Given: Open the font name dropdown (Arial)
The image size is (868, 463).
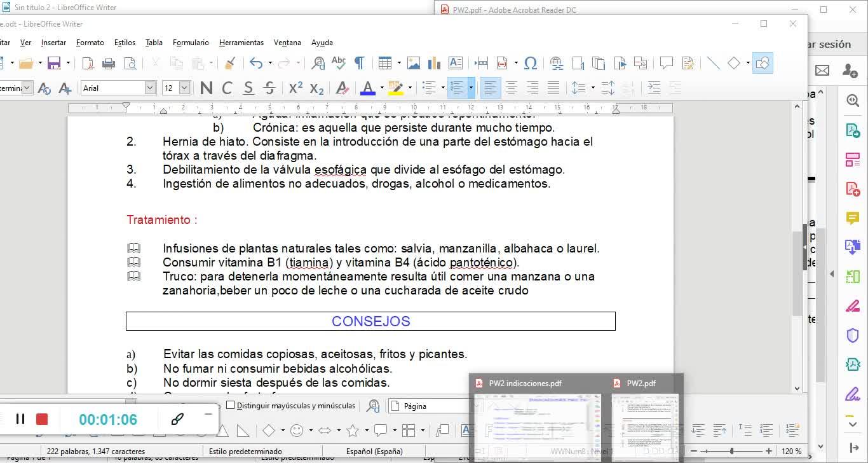Looking at the screenshot, I should (150, 88).
